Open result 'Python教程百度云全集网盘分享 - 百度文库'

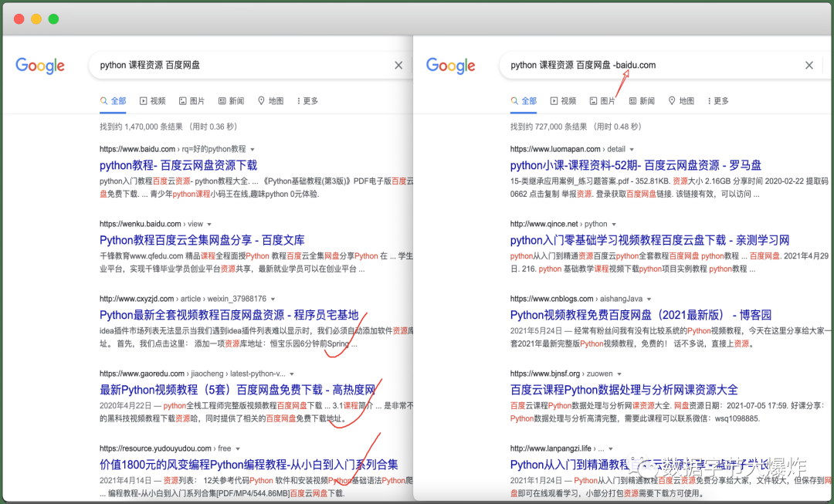click(202, 240)
